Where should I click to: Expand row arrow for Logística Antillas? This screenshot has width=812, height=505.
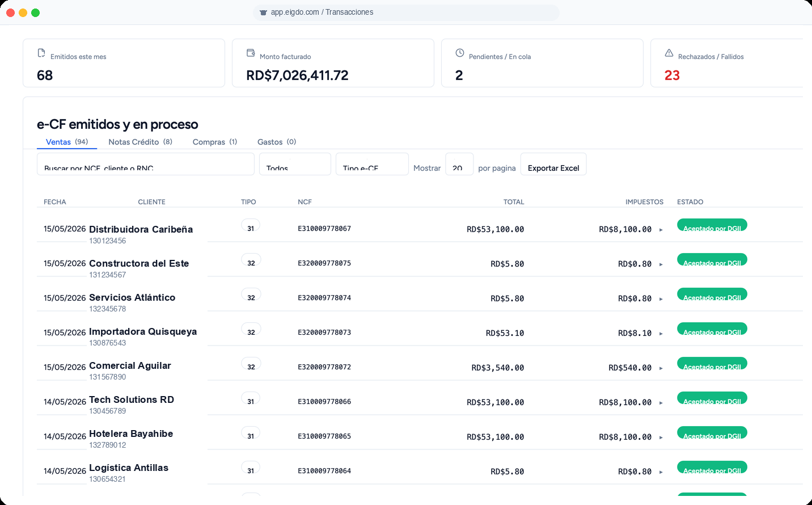pos(661,472)
